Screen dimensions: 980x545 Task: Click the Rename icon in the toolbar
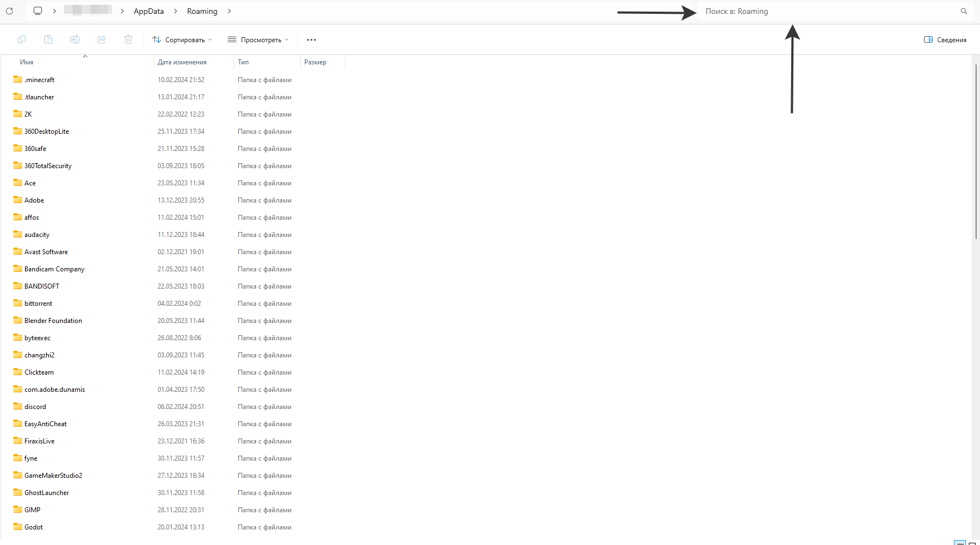pos(75,39)
